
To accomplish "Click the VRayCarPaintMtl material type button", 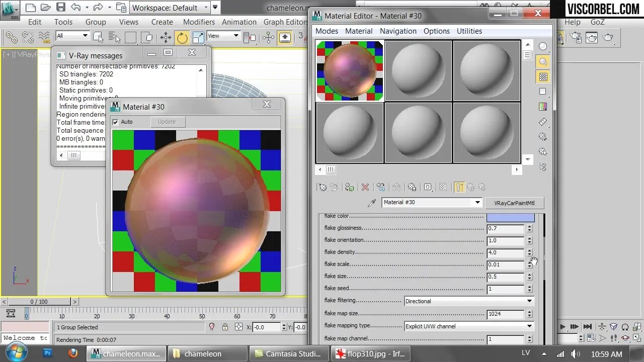I will tap(514, 203).
